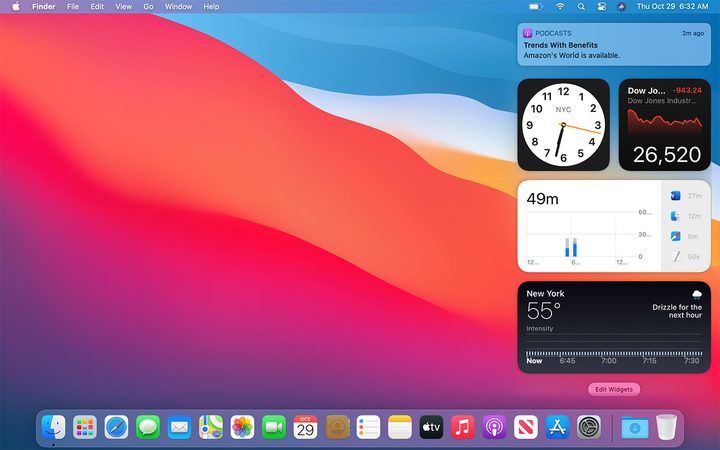Open Music app in the Dock
Viewport: 720px width, 450px height.
tap(463, 427)
